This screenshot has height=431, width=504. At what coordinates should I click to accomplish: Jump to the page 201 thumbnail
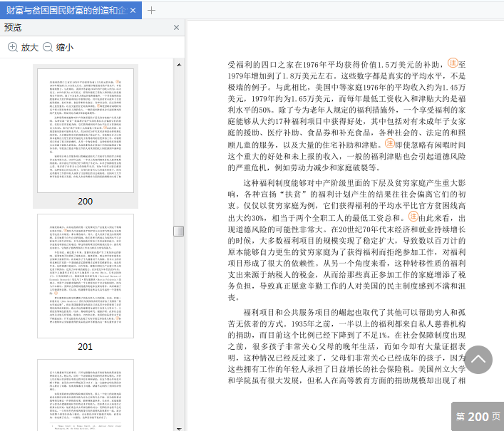85,276
